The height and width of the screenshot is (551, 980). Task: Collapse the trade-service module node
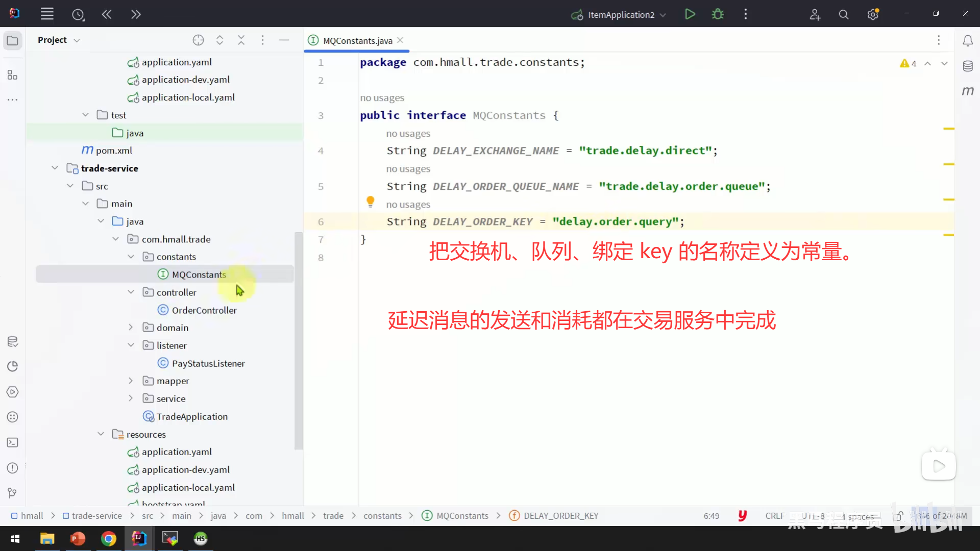55,168
